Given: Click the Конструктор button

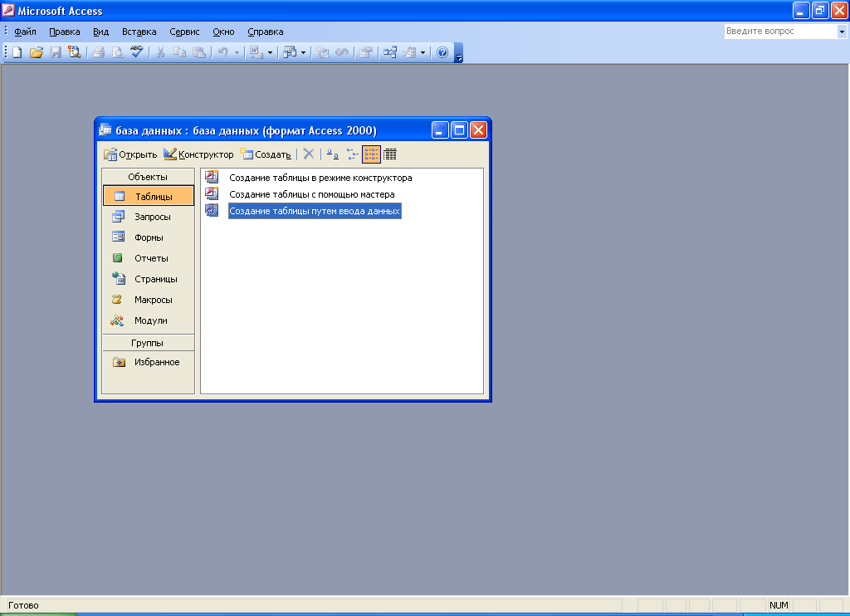Looking at the screenshot, I should 199,154.
